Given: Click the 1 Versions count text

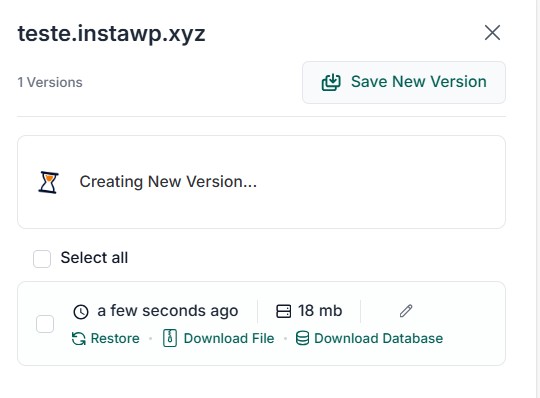Looking at the screenshot, I should [50, 83].
